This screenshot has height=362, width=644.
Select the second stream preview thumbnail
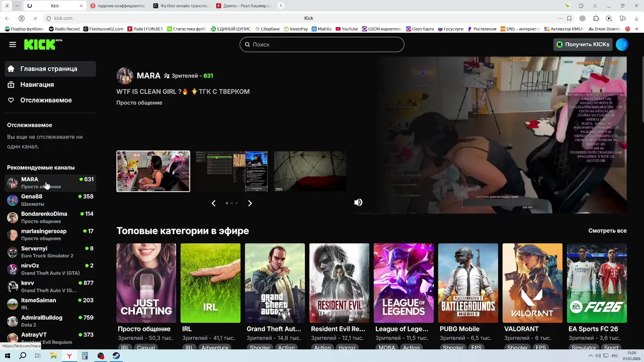(x=231, y=171)
